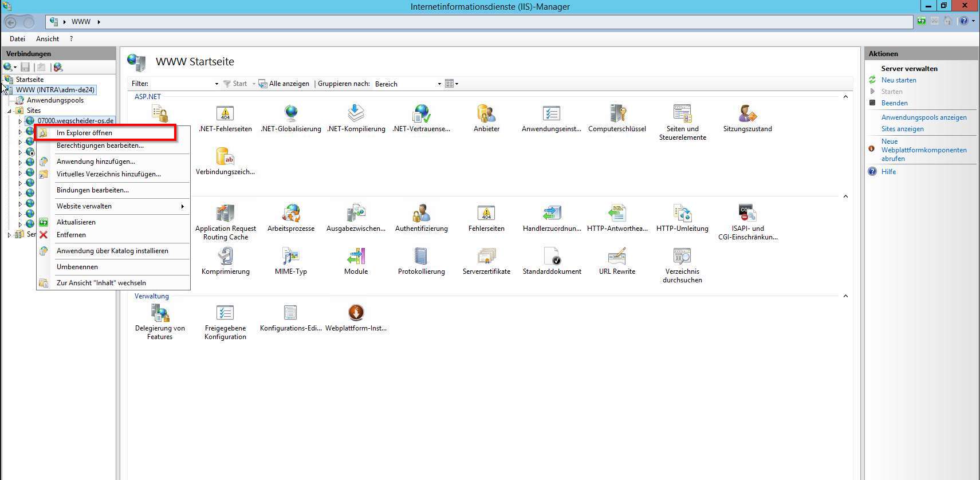
Task: Open the Authentifizierung feature
Action: tap(421, 218)
